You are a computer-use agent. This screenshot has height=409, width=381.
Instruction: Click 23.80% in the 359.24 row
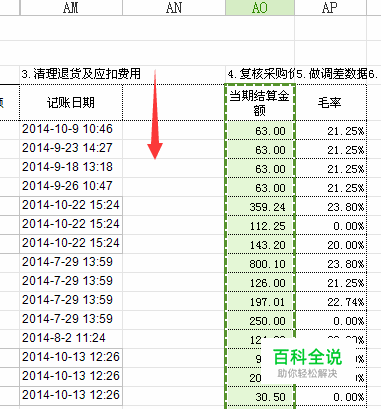pos(331,206)
